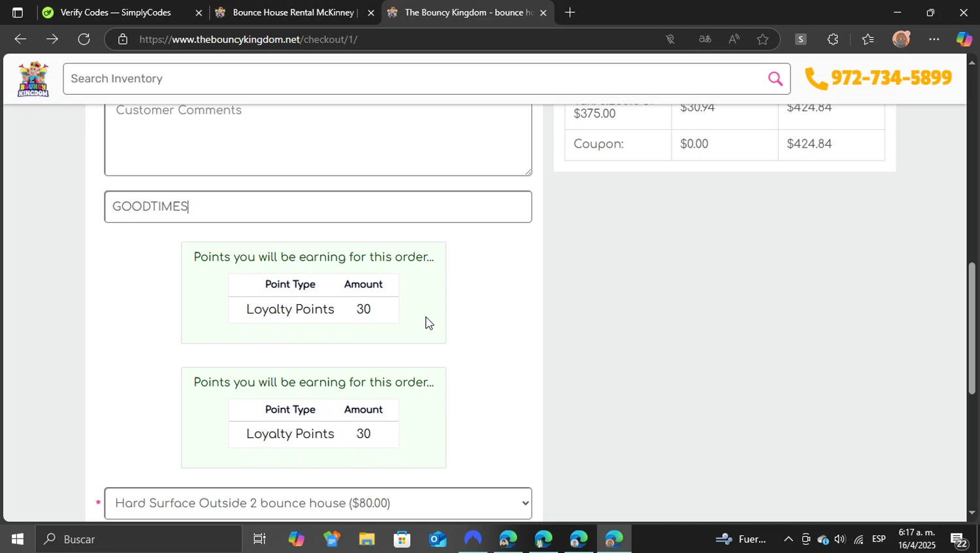Select the Coupon: label cell
This screenshot has height=553, width=980.
618,144
